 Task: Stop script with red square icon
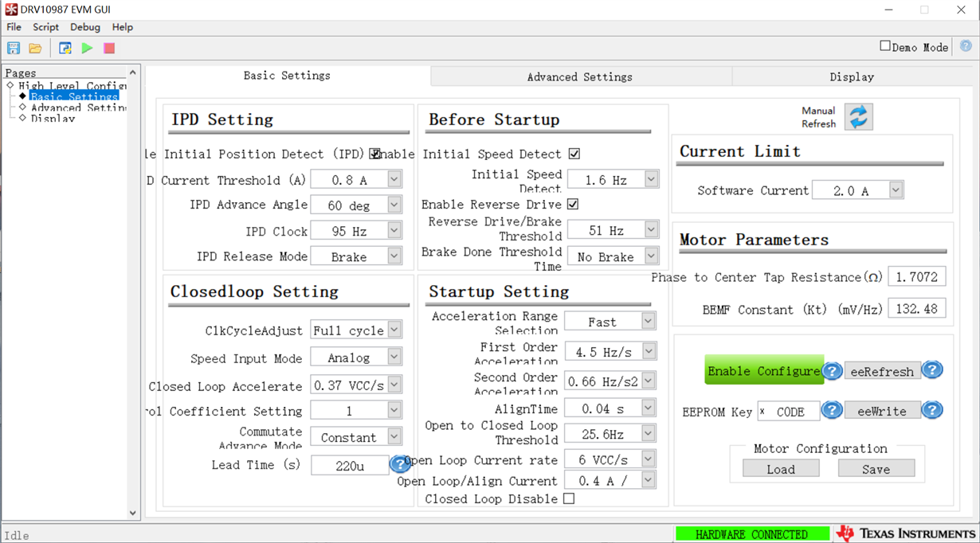pyautogui.click(x=109, y=49)
